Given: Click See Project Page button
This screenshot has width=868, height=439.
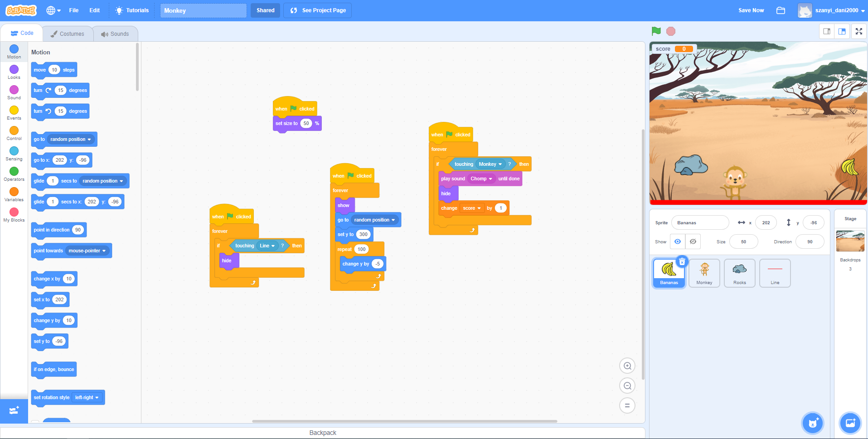Looking at the screenshot, I should pyautogui.click(x=318, y=10).
